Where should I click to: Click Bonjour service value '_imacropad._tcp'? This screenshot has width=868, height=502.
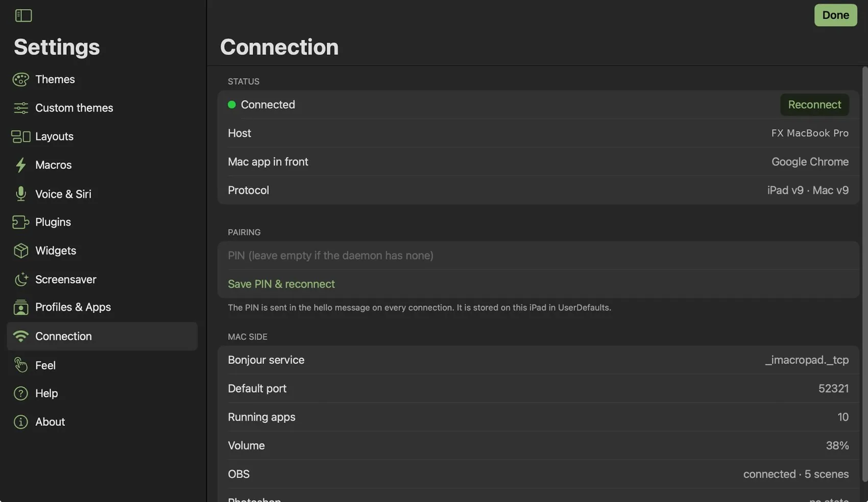(807, 360)
